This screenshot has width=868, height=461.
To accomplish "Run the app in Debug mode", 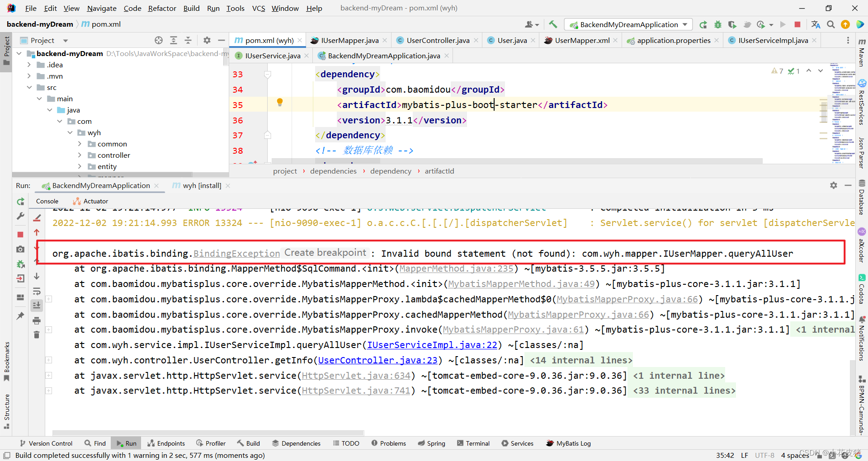I will coord(718,24).
